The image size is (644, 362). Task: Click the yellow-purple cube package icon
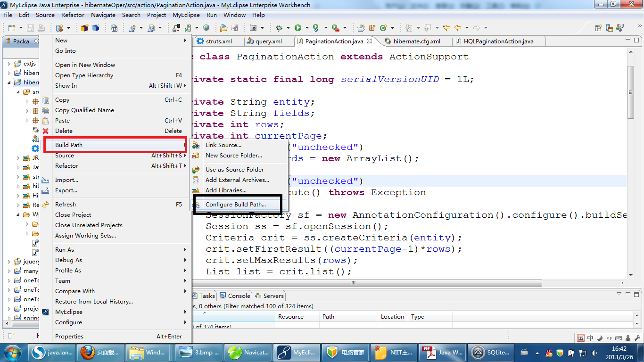[x=84, y=28]
